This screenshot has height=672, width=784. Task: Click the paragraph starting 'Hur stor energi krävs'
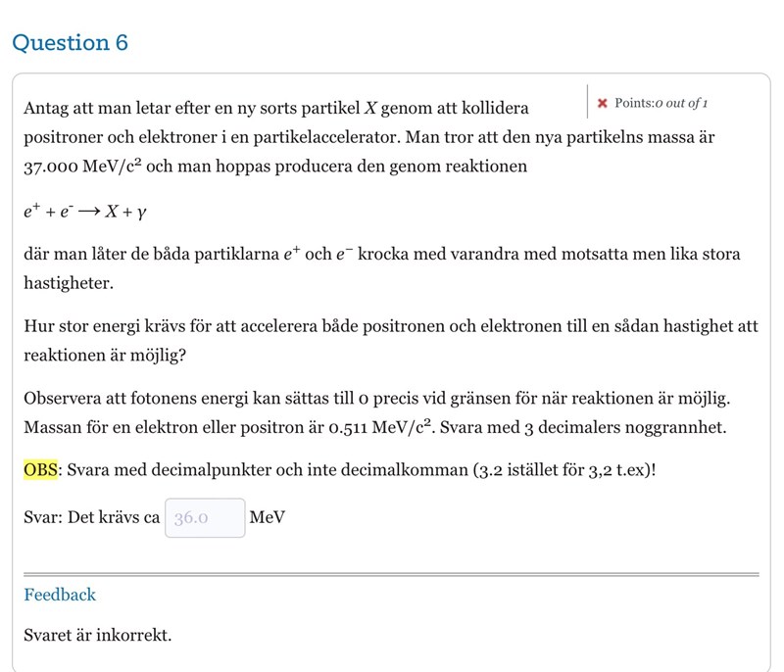click(x=390, y=339)
